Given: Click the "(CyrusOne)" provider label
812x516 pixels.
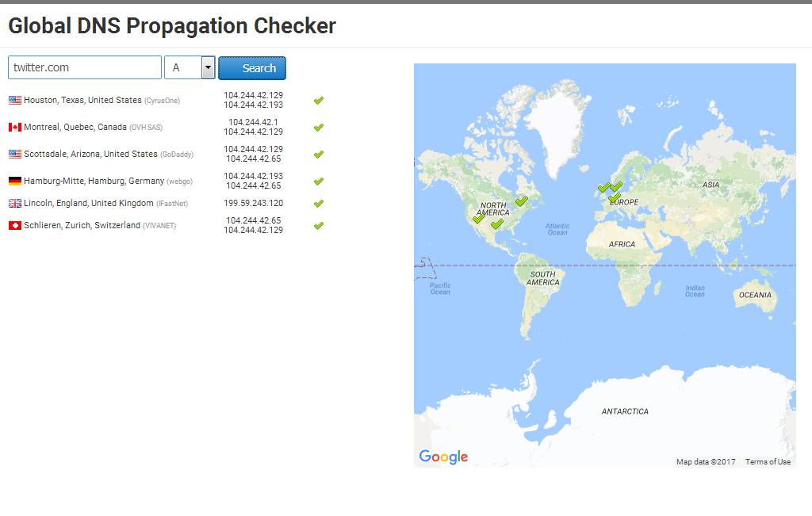Looking at the screenshot, I should (x=162, y=101).
